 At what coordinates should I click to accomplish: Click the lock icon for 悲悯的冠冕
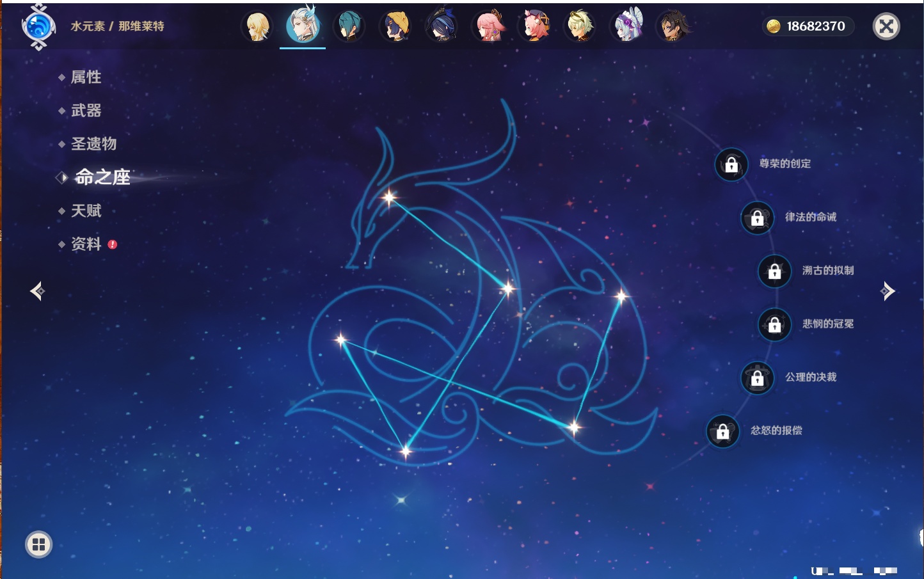pos(774,324)
